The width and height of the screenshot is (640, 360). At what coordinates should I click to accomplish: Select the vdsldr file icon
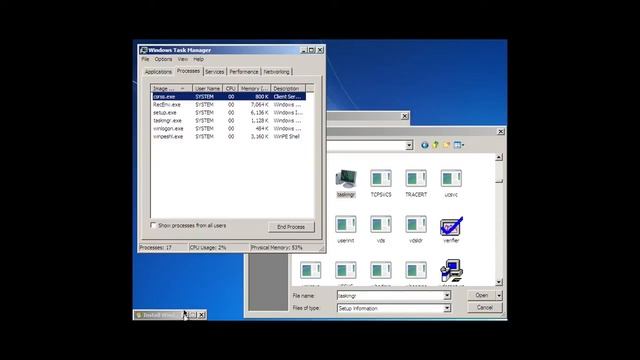[x=416, y=225]
